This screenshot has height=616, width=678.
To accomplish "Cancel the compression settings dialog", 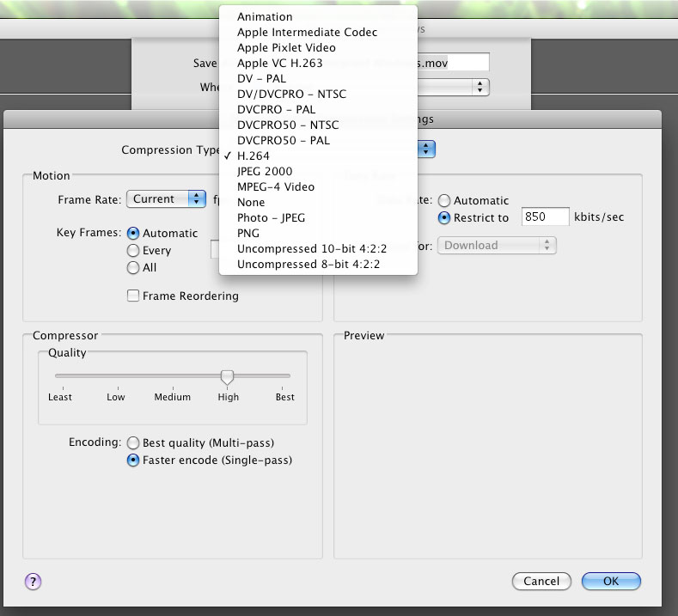I will coord(541,581).
